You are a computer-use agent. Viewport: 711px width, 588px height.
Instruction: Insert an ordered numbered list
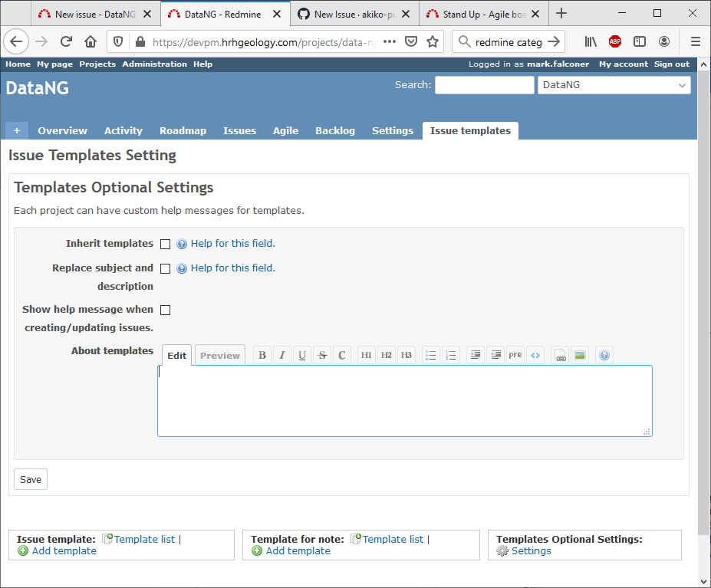point(451,355)
